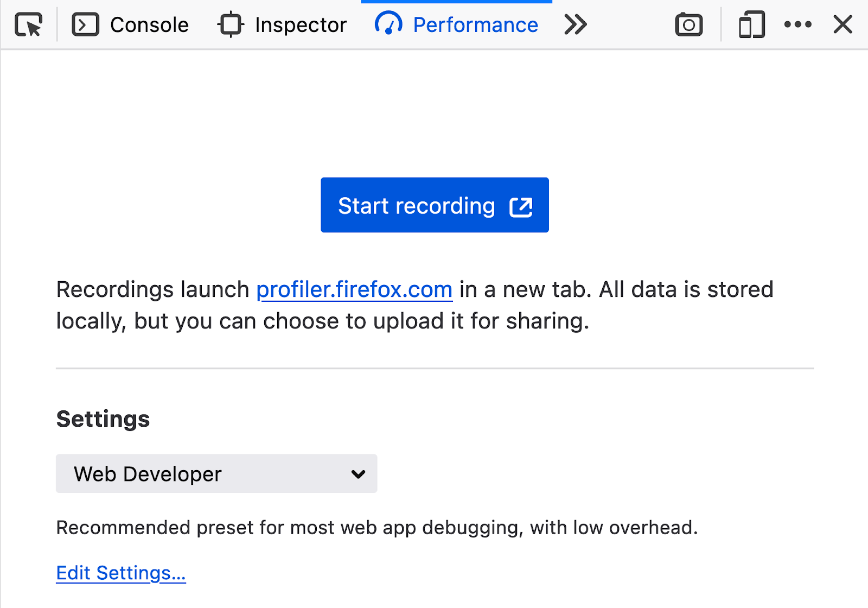
Task: Expand the overflow tools chevron
Action: click(576, 24)
